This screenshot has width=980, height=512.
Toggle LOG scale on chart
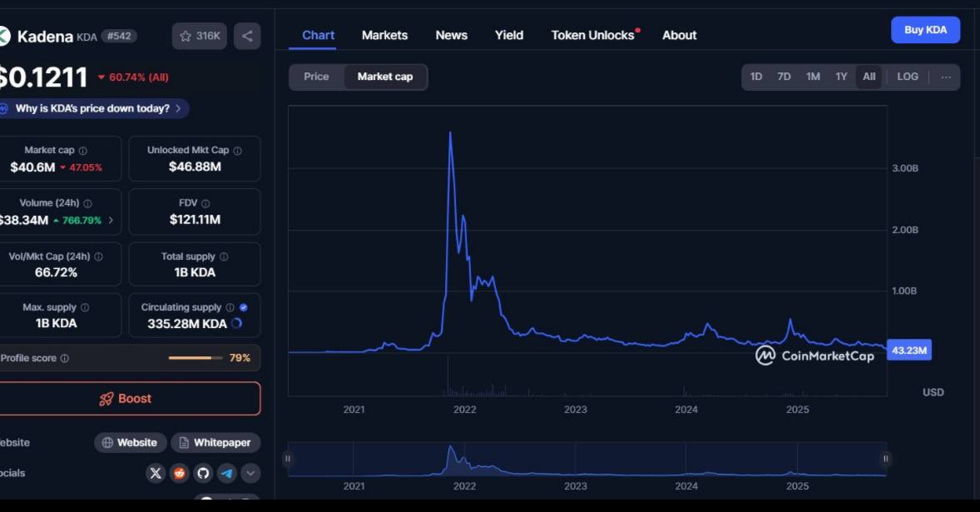[x=908, y=77]
